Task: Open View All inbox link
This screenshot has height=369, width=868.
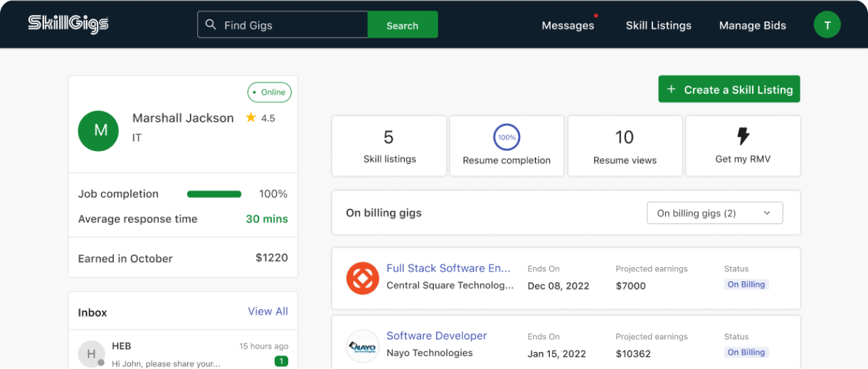Action: click(268, 311)
